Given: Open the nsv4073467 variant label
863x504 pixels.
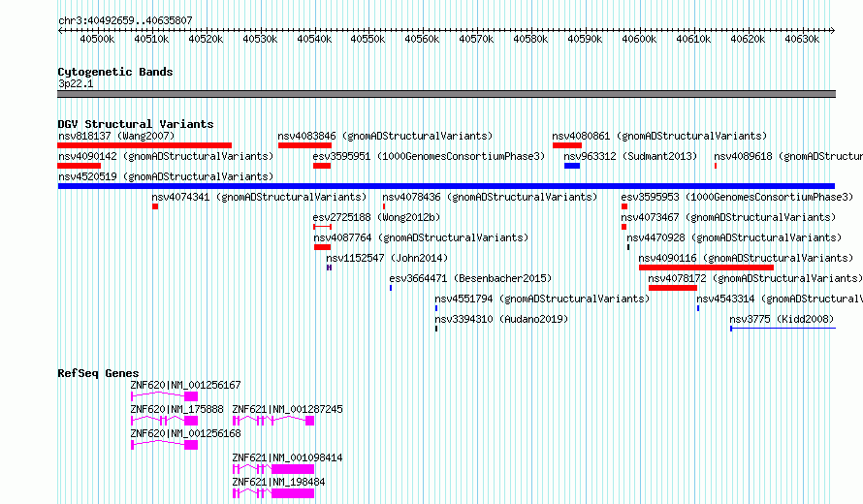Looking at the screenshot, I should coord(728,217).
